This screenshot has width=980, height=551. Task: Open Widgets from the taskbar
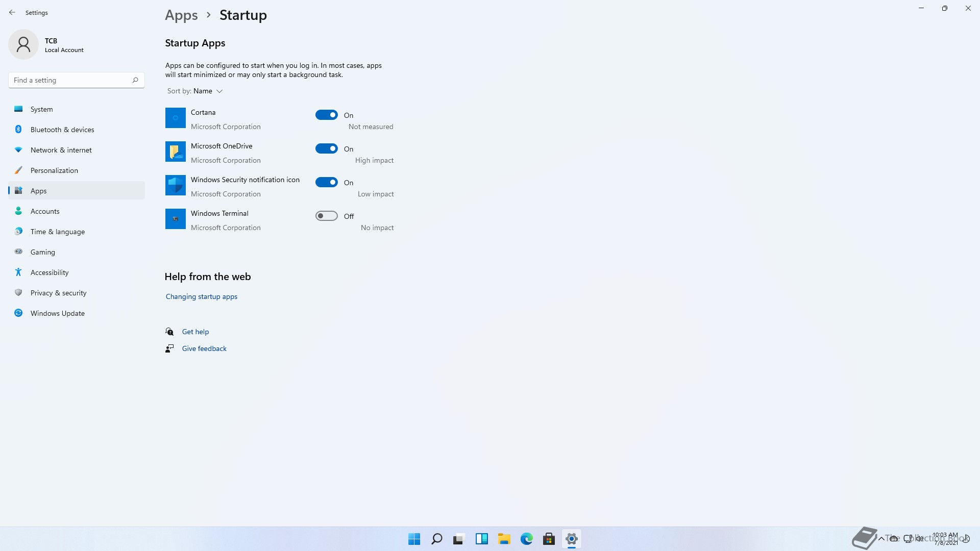click(x=482, y=539)
